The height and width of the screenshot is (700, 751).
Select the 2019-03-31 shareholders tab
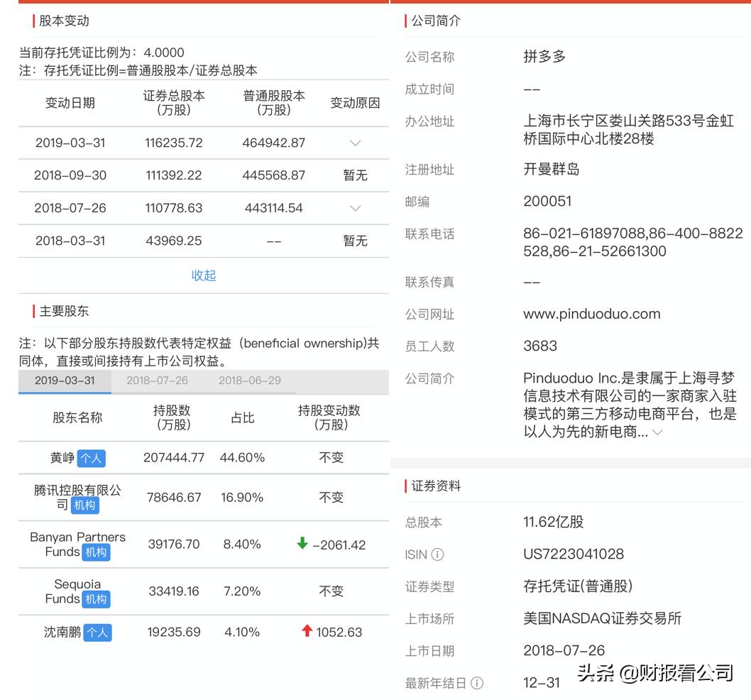65,381
